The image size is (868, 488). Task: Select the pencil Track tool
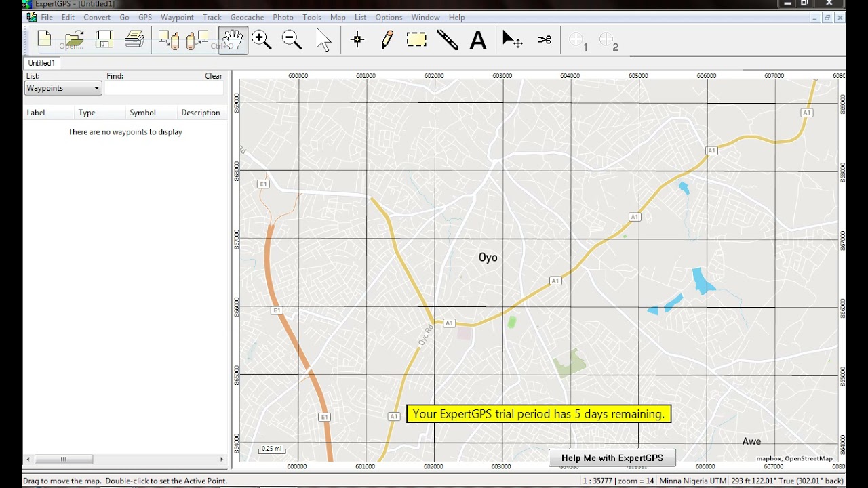[387, 40]
